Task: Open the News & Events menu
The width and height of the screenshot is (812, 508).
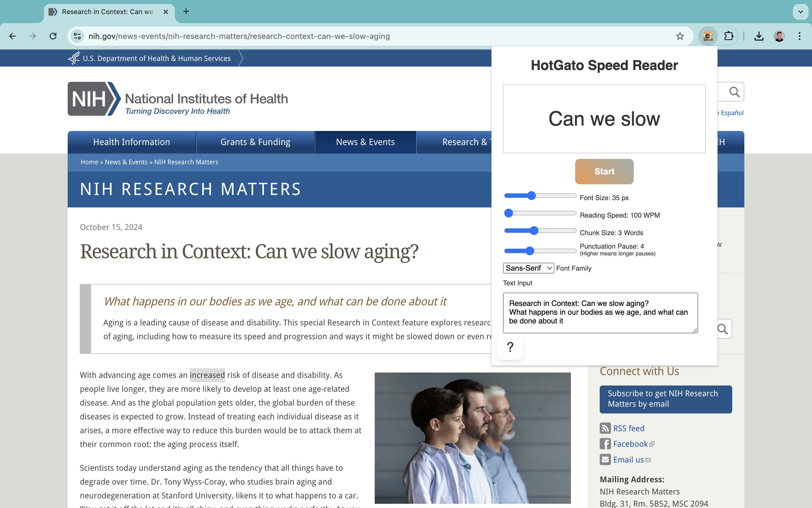Action: pos(365,142)
